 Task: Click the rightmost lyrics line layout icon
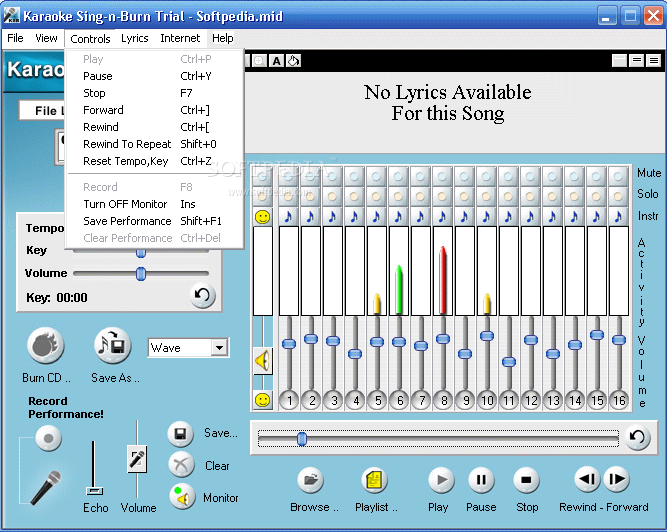654,61
